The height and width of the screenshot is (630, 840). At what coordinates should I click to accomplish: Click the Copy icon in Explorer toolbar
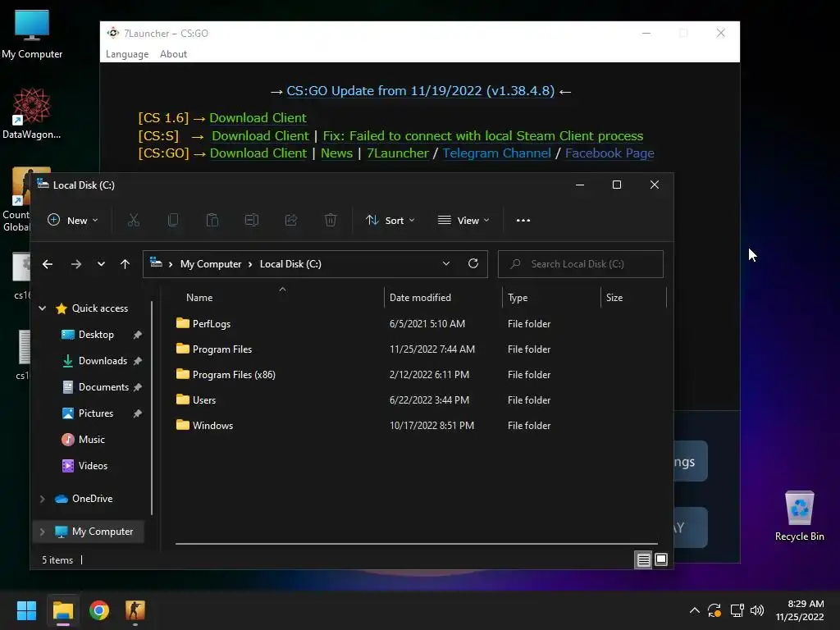[x=173, y=220]
